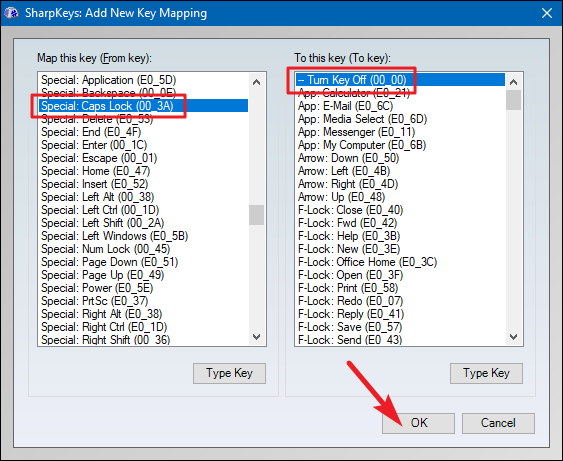563x461 pixels.
Task: Choose F-Lock: New (E0_3E)
Action: pyautogui.click(x=400, y=249)
